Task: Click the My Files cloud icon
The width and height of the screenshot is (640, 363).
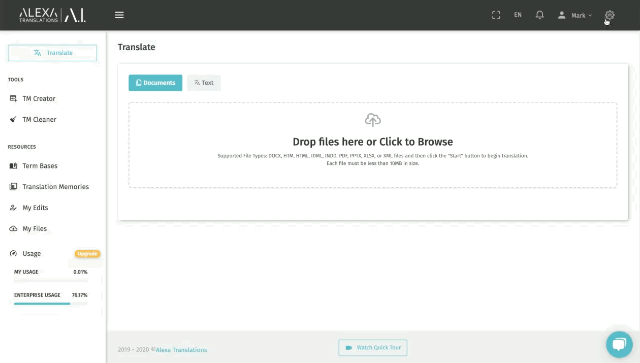Action: tap(13, 229)
